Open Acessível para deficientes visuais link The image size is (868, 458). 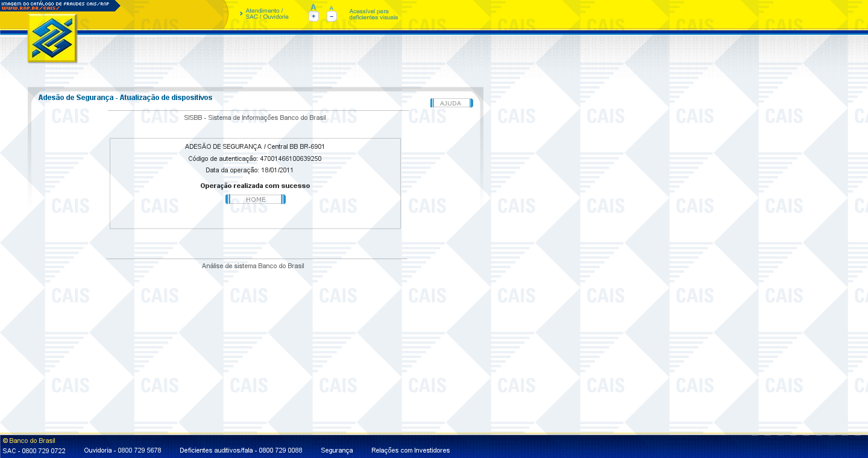373,14
